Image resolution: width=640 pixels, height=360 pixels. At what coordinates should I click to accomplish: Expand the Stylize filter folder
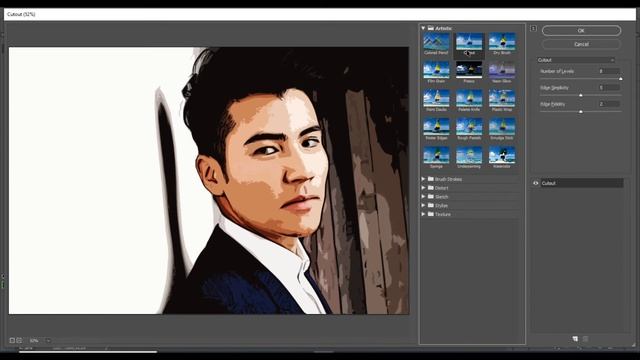(x=423, y=205)
